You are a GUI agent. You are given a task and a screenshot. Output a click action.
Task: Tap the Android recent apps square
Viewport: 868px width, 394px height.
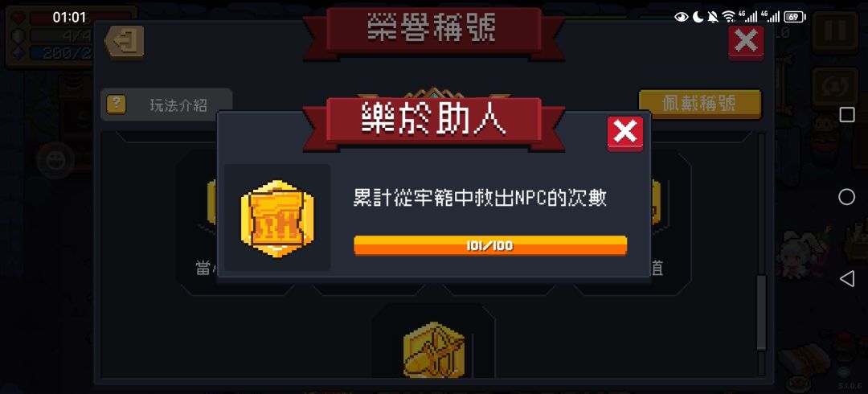tap(847, 115)
